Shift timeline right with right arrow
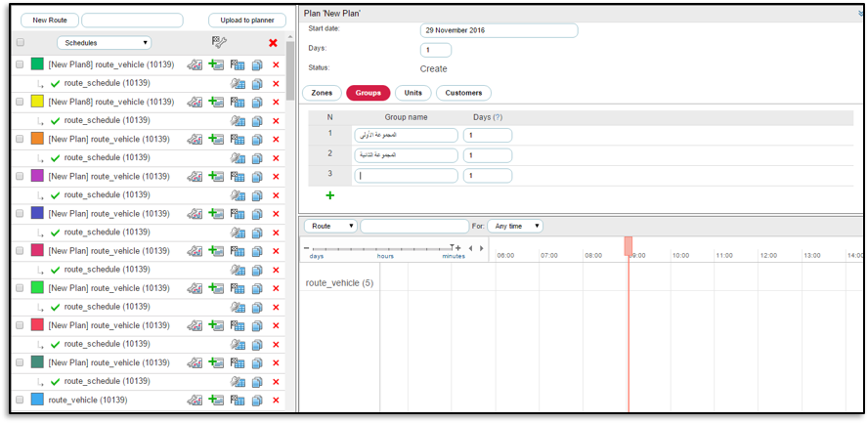 [481, 248]
